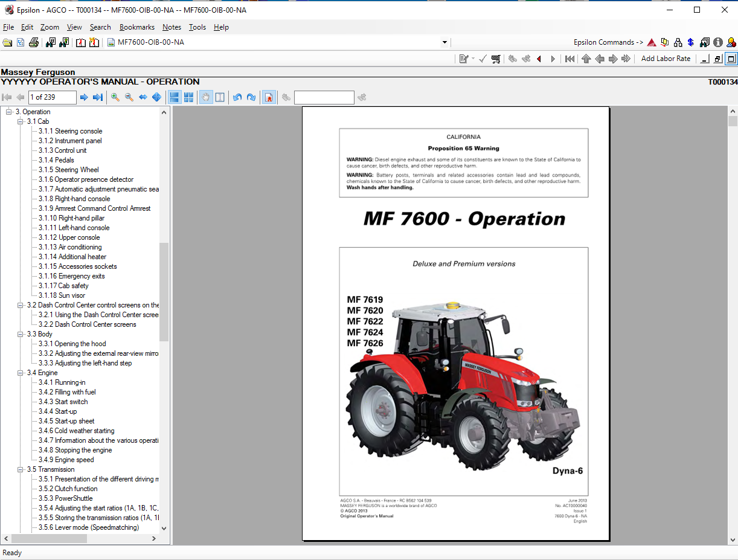Click the page number field showing 1 of 239
738x560 pixels.
click(x=52, y=97)
